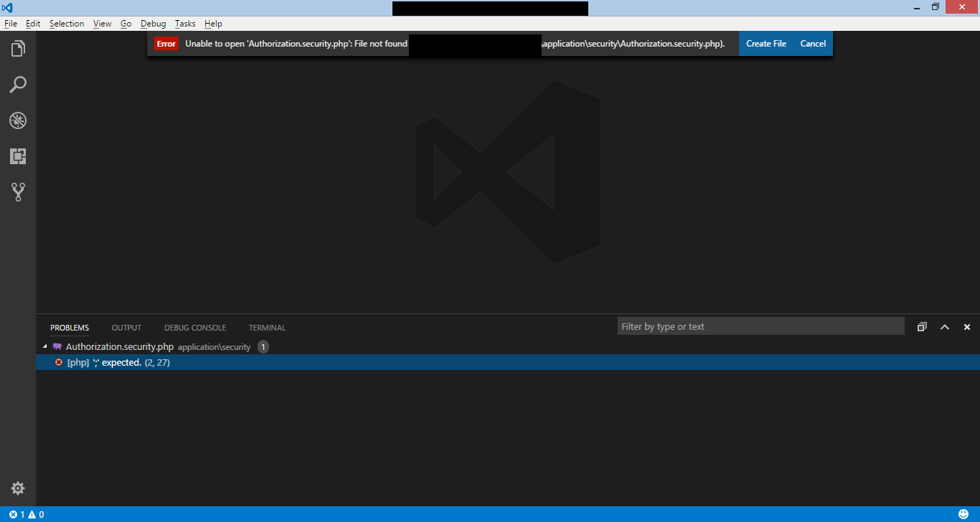980x522 pixels.
Task: Switch to the Terminal tab
Action: point(267,328)
